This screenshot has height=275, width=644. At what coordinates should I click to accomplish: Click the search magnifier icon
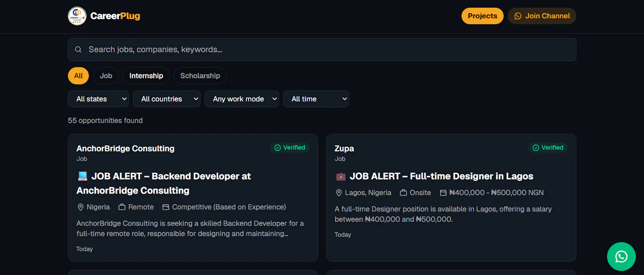click(x=78, y=50)
